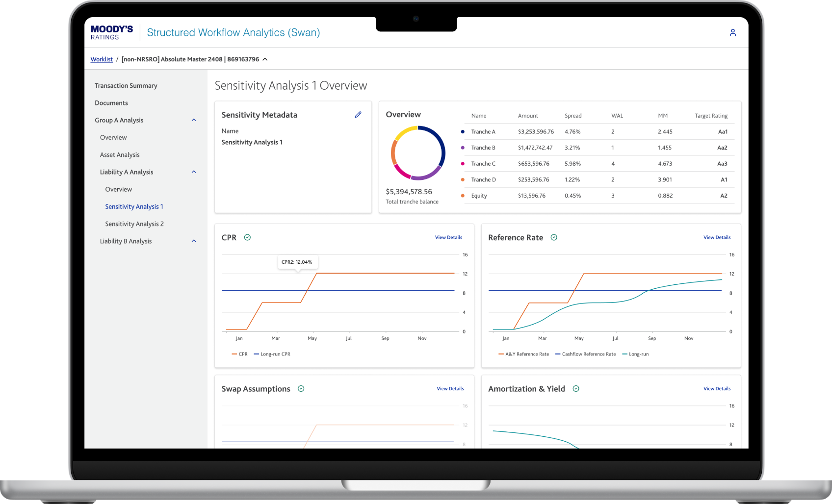View Details for Amortization & Yield

(x=717, y=389)
